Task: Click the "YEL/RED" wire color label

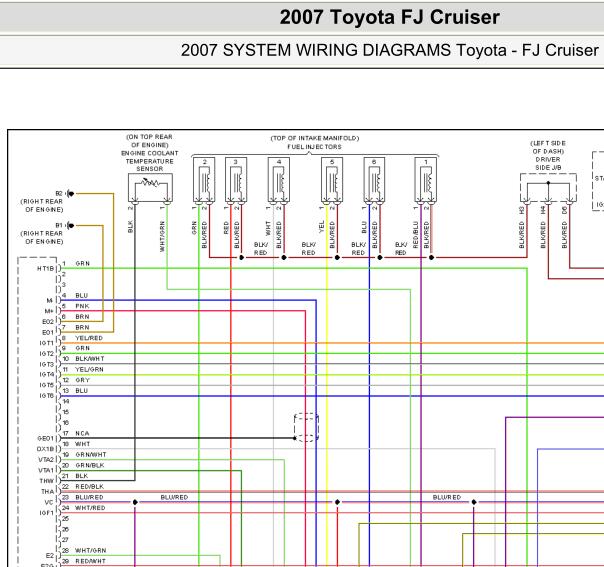Action: click(89, 338)
